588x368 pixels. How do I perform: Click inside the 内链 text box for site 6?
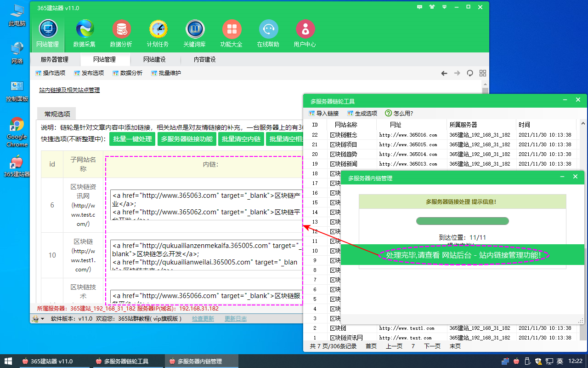pyautogui.click(x=206, y=205)
